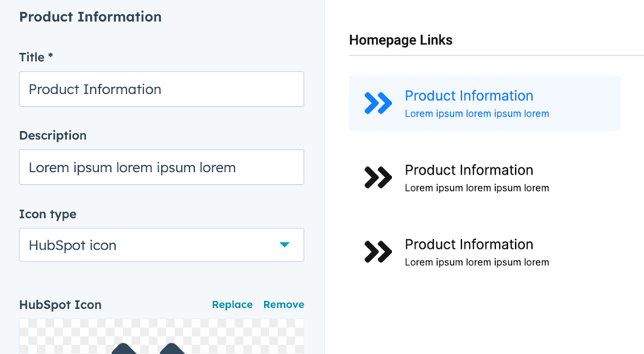Click blue Lorem ipsum description in highlighted card
Image resolution: width=644 pixels, height=354 pixels.
pos(477,113)
